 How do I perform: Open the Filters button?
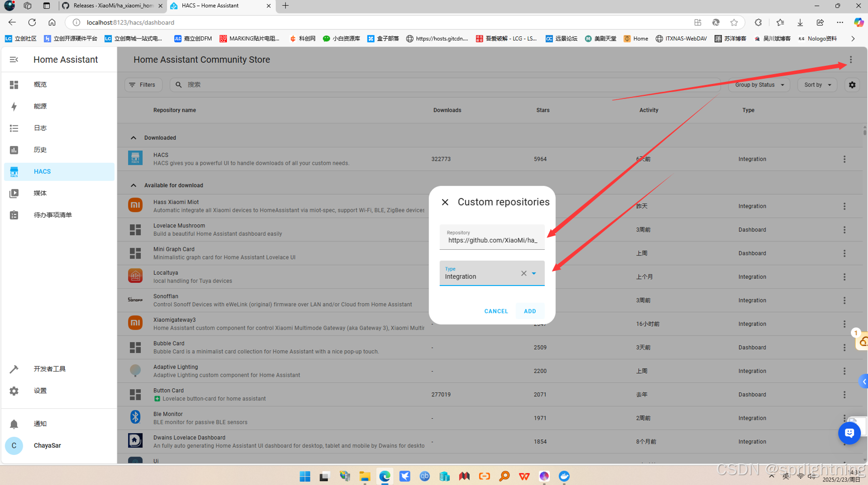[143, 85]
